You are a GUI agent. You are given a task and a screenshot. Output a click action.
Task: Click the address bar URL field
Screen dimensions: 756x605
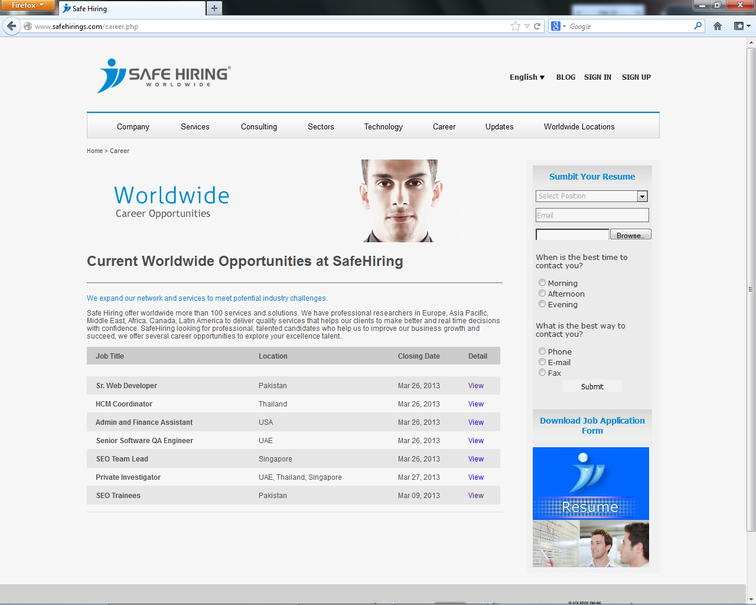(270, 26)
